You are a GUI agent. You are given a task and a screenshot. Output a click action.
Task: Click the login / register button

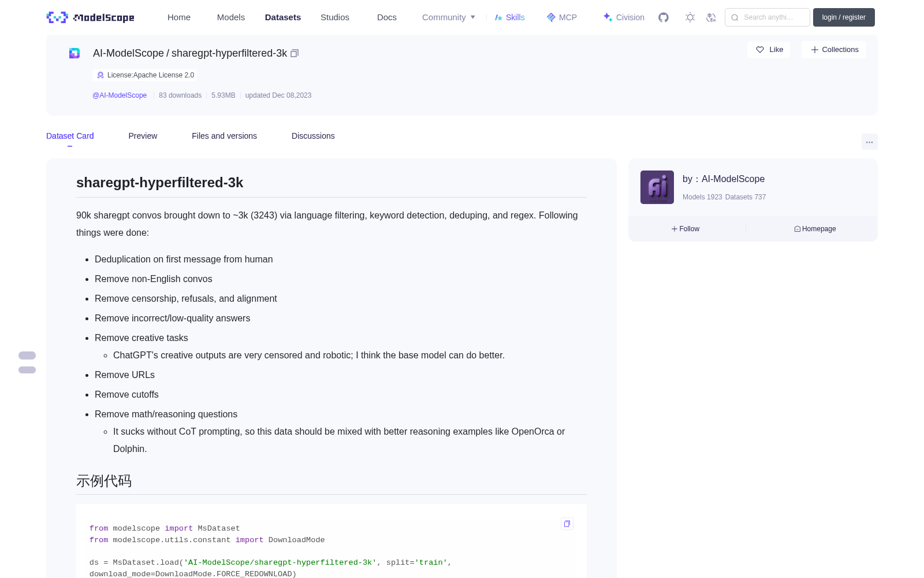(x=844, y=17)
